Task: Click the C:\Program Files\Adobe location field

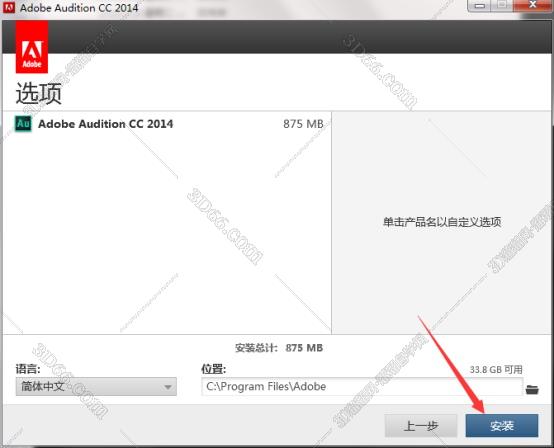Action: click(x=362, y=386)
